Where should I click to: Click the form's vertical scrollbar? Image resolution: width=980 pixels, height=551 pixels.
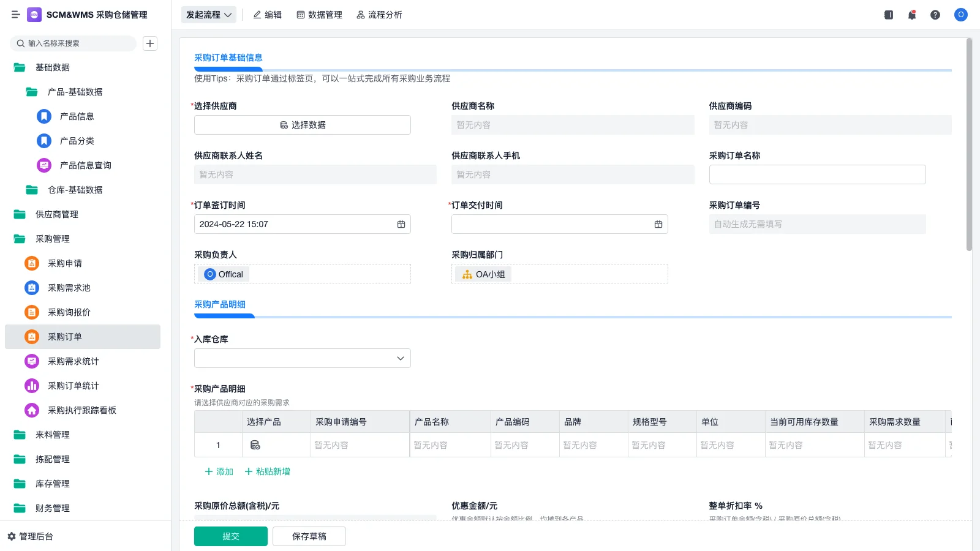coord(969,144)
